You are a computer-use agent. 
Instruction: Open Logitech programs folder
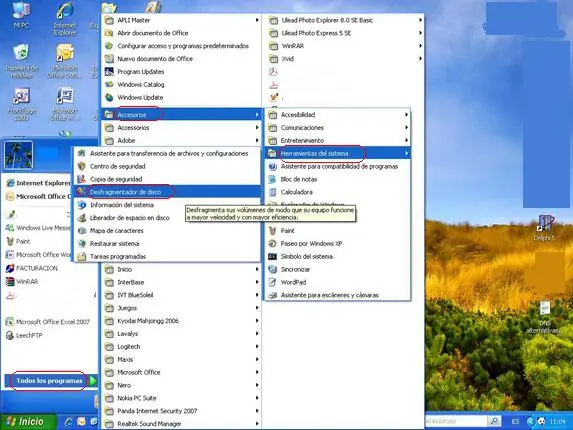(x=181, y=347)
